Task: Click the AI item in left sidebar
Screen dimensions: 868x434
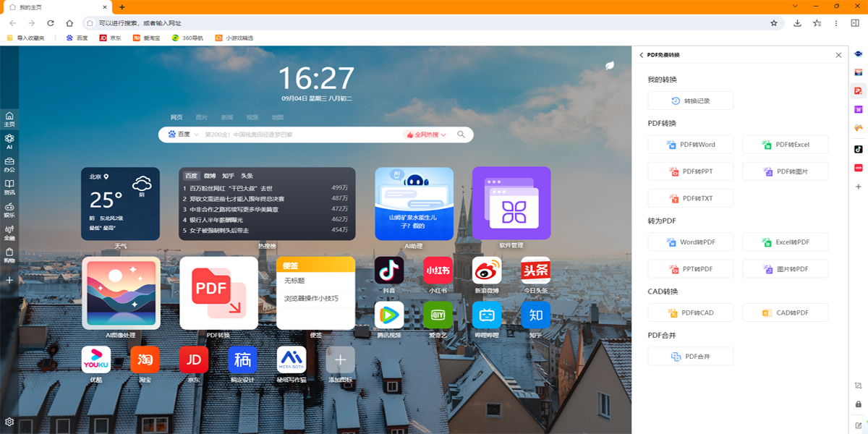Action: pos(9,141)
